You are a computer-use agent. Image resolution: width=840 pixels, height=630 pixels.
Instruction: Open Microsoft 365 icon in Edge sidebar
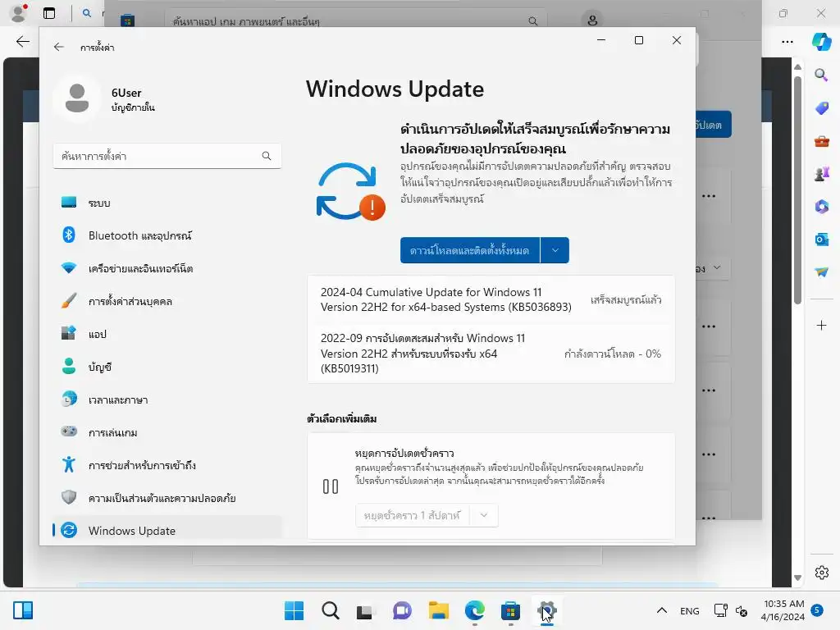(821, 206)
